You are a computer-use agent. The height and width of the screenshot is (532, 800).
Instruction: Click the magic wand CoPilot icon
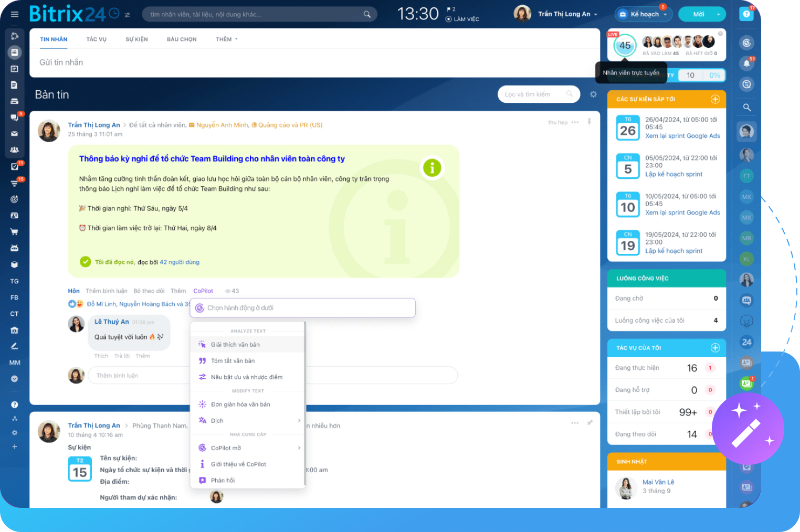[748, 429]
